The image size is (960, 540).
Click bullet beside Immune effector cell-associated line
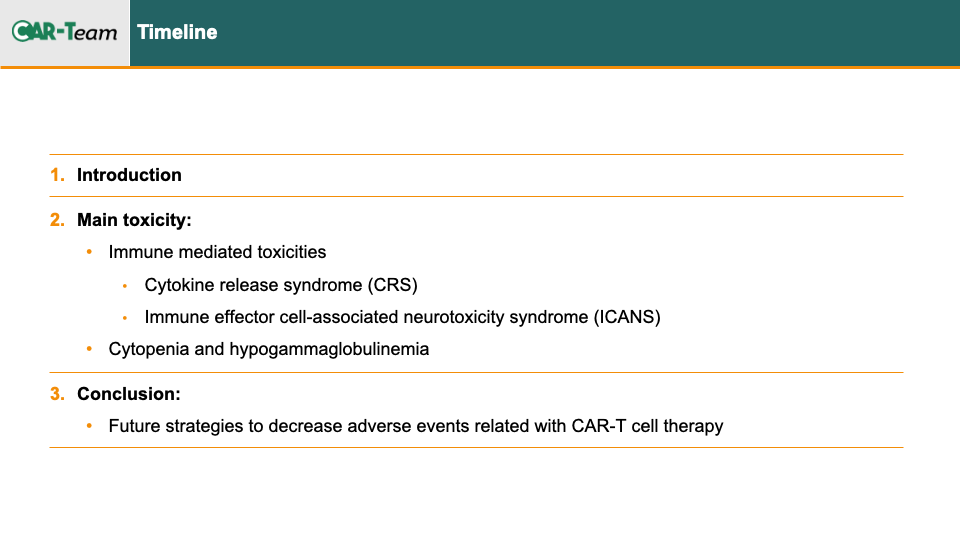pyautogui.click(x=125, y=318)
